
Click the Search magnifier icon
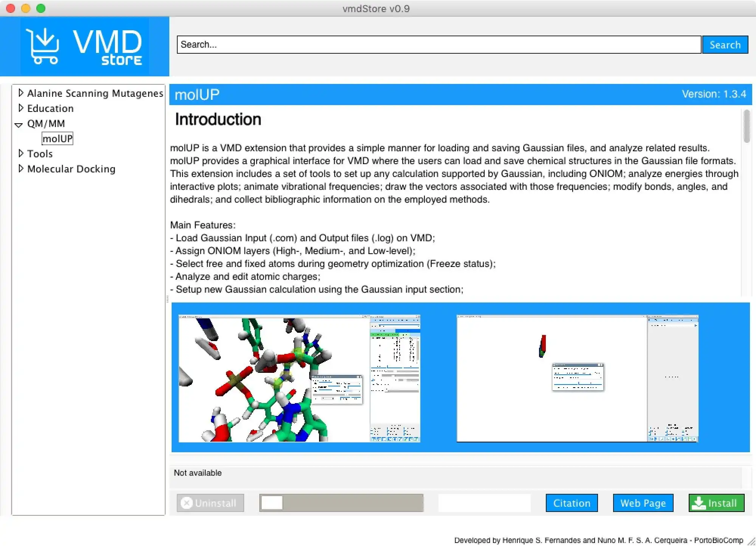coord(725,45)
